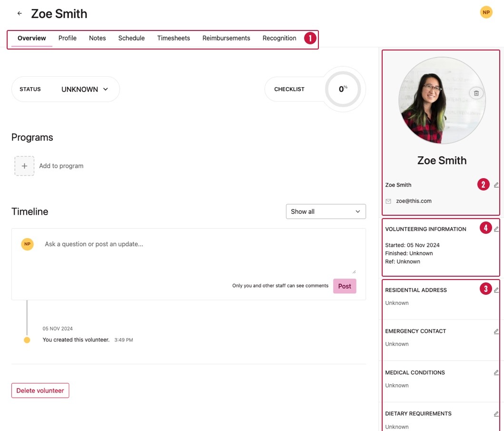Viewport: 504px width, 431px height.
Task: Edit Volunteering Information with pencil icon
Action: coord(496,229)
